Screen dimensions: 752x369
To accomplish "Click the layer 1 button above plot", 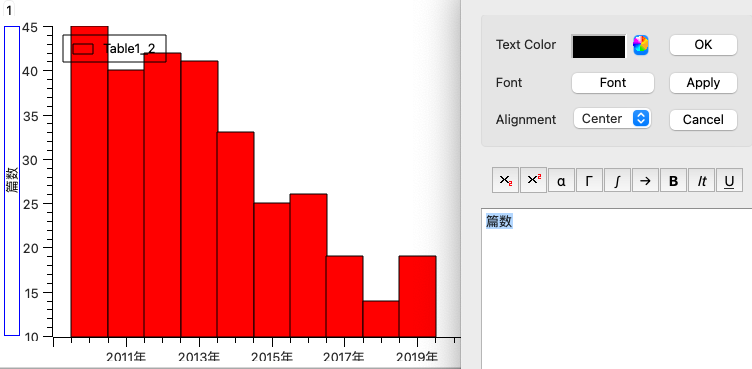I will [x=9, y=11].
